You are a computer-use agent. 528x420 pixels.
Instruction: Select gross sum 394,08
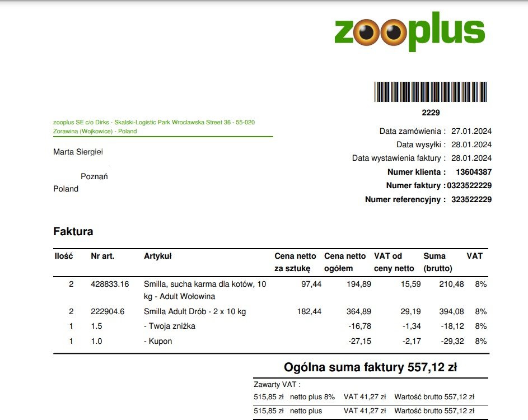[451, 311]
